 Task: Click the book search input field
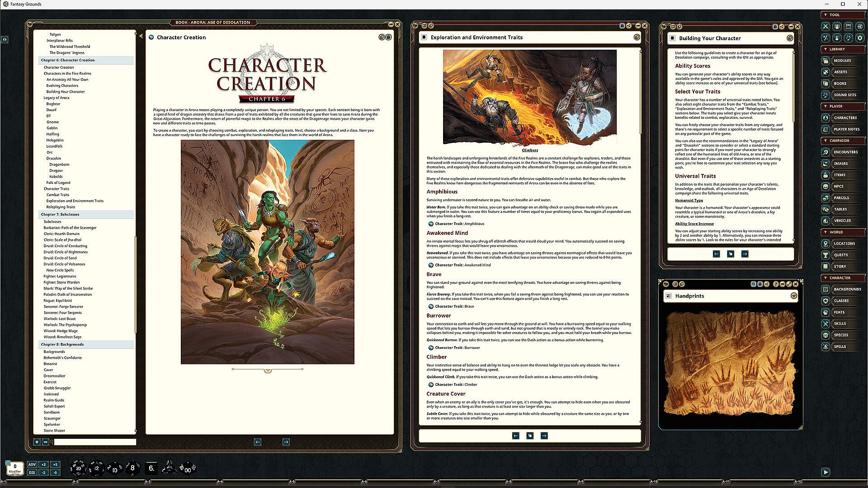click(x=95, y=442)
